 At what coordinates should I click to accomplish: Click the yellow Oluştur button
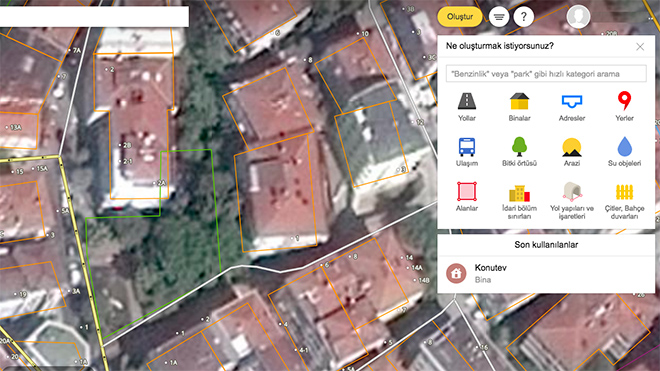point(460,17)
